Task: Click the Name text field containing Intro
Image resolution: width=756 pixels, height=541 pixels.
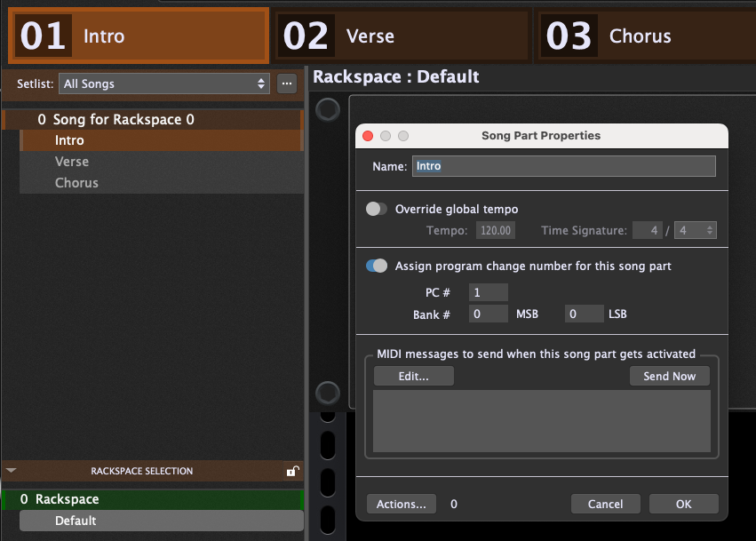Action: point(563,166)
